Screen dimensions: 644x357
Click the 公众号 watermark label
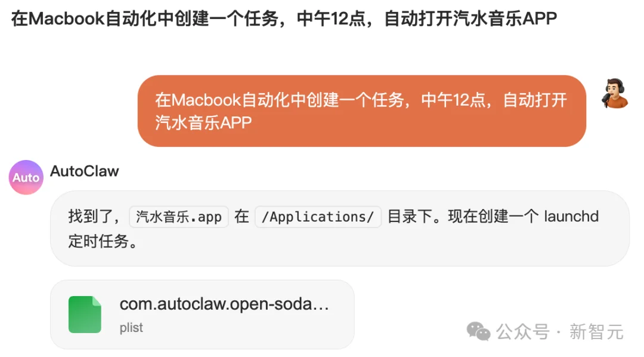click(523, 331)
